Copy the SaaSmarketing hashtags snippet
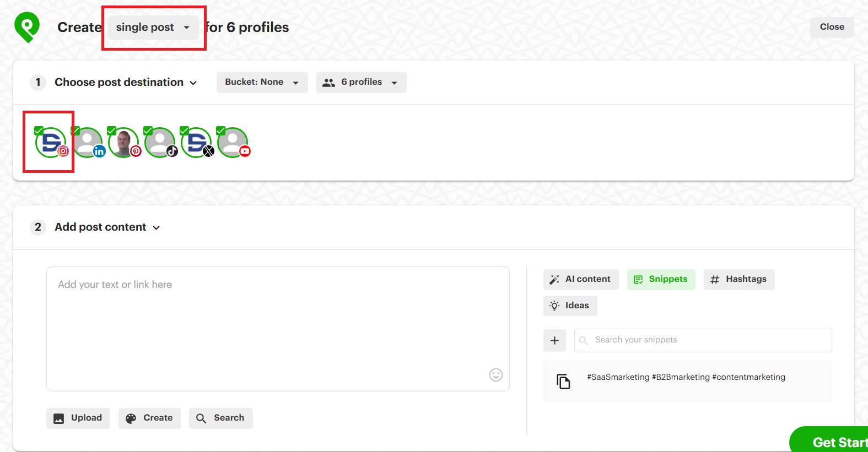The width and height of the screenshot is (868, 452). [x=563, y=381]
